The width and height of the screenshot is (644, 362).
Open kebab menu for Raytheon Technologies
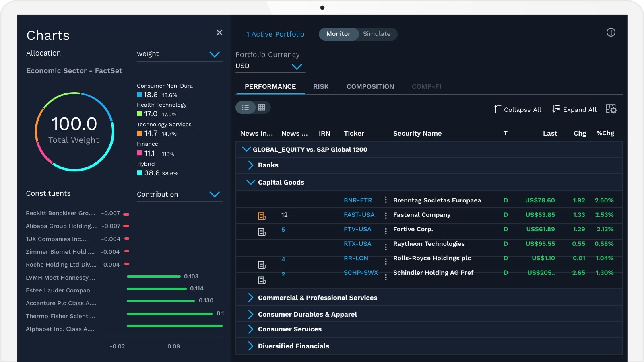point(386,247)
